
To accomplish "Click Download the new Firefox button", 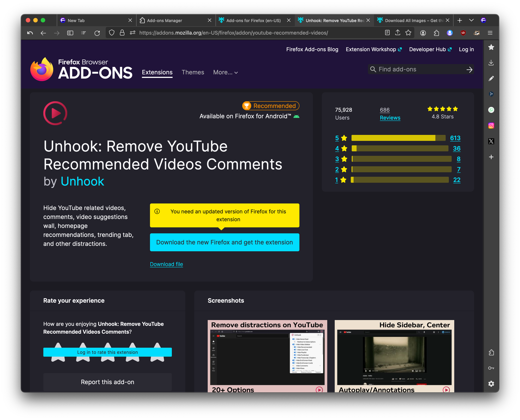I will point(225,242).
